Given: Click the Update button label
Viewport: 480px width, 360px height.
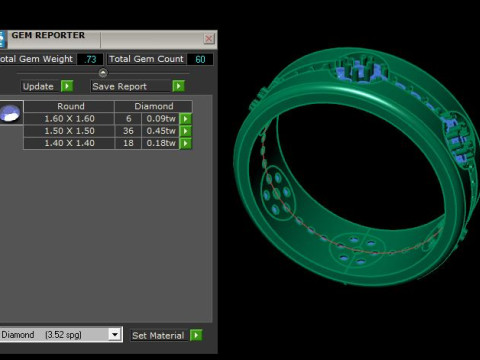Looking at the screenshot, I should pos(40,86).
